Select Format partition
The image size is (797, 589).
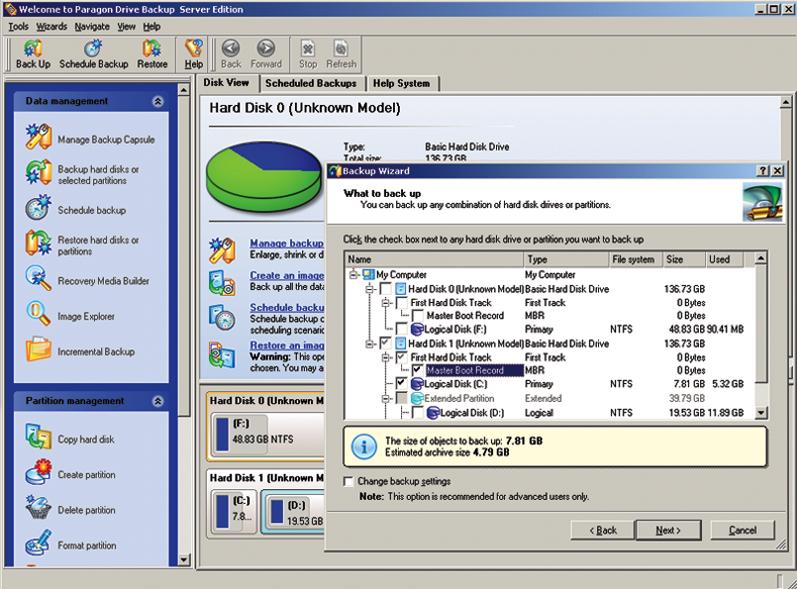tap(71, 544)
